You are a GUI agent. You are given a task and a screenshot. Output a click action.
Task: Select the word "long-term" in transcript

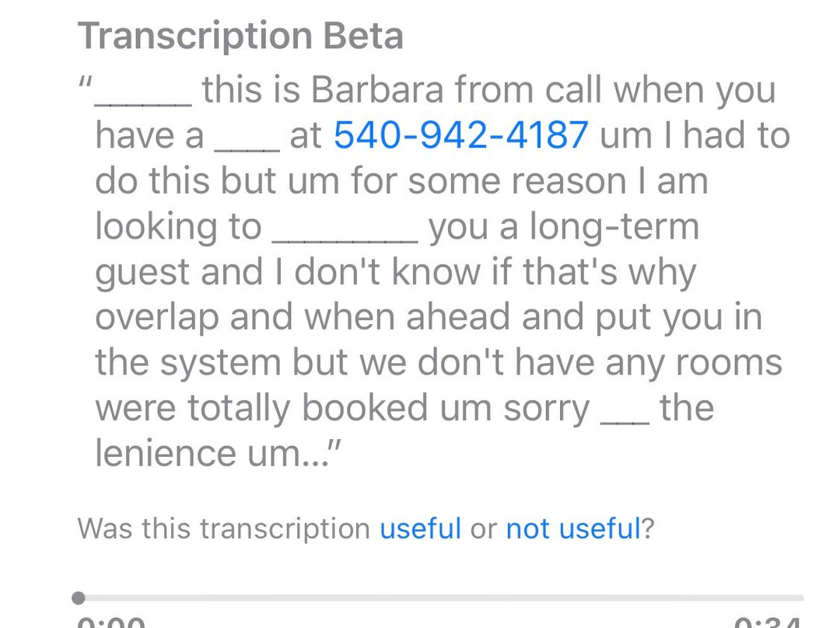[614, 227]
